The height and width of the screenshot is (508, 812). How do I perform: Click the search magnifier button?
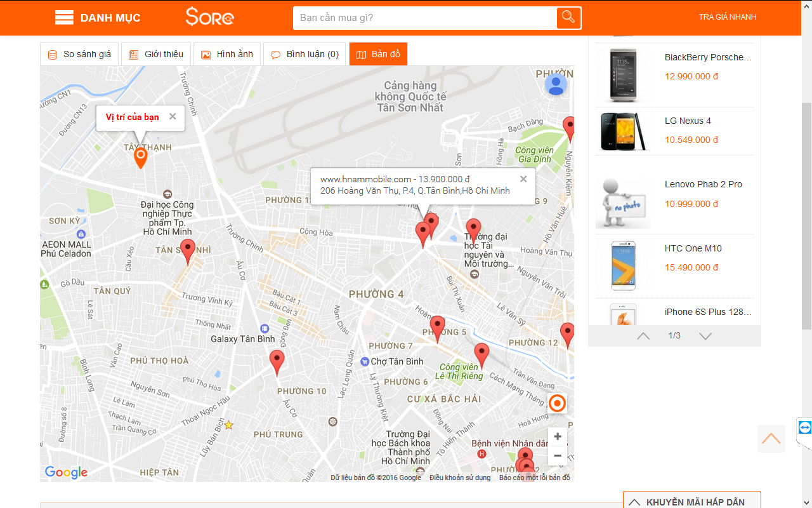click(568, 18)
